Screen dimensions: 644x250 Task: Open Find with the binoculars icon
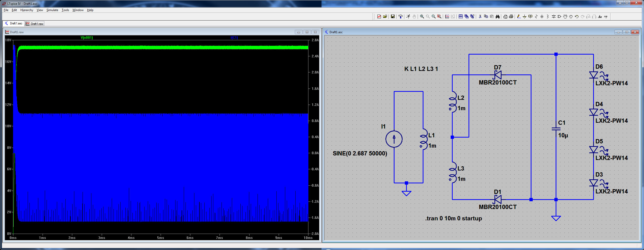497,17
